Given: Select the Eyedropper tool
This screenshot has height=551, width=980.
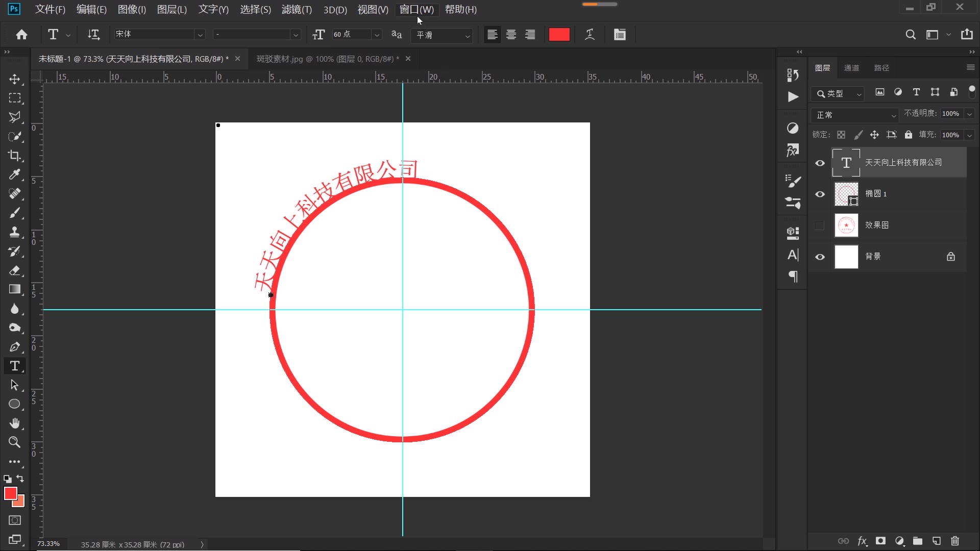Looking at the screenshot, I should pos(14,174).
